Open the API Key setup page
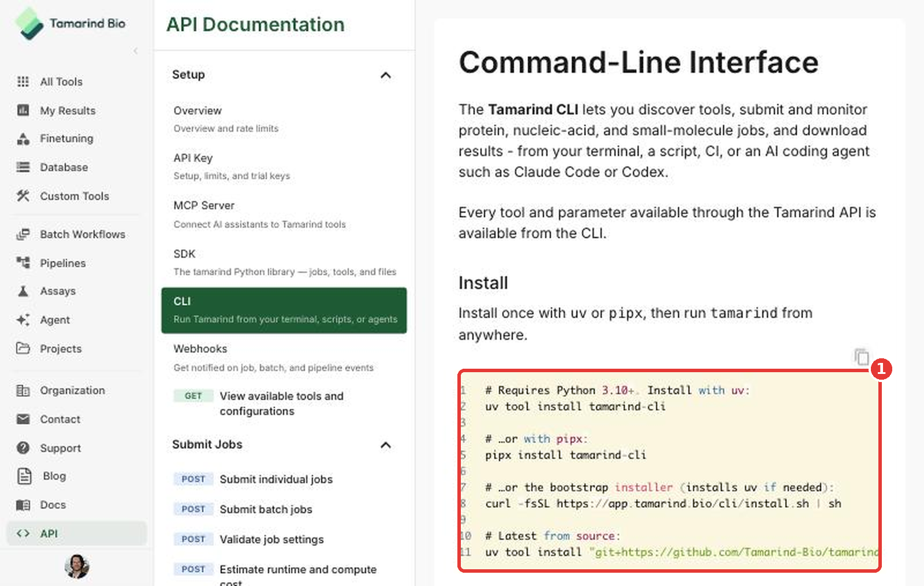This screenshot has width=924, height=586. (x=284, y=166)
